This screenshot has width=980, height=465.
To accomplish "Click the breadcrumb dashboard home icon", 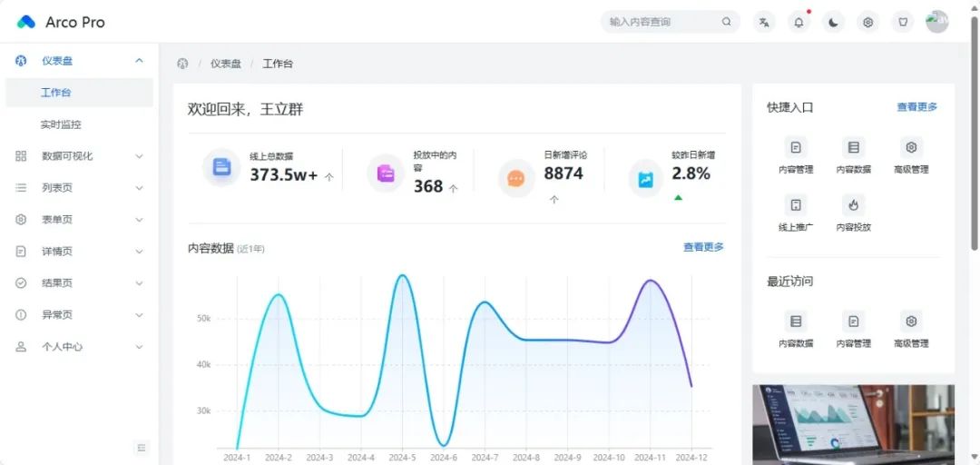I will (x=182, y=64).
